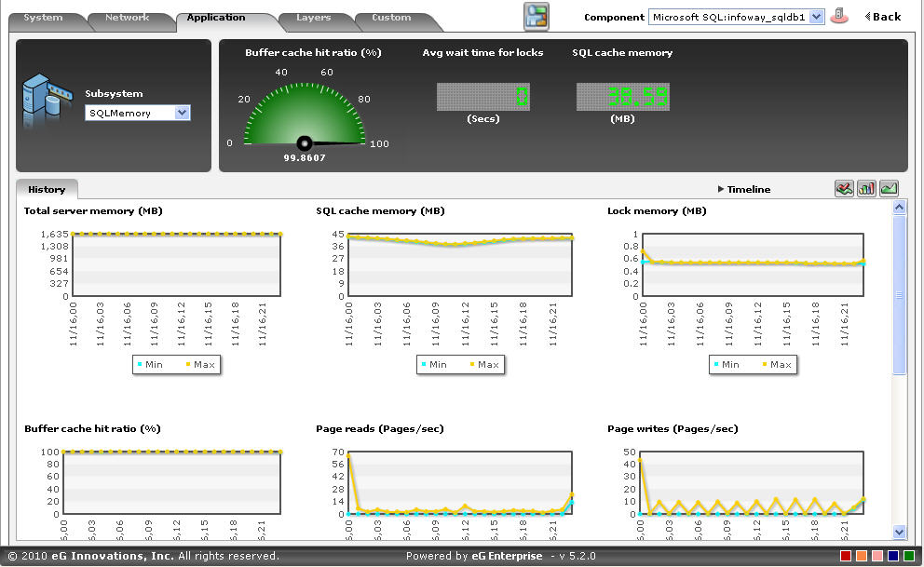The height and width of the screenshot is (567, 924).
Task: Click the Avg wait time for locks digital readout
Action: [x=483, y=97]
